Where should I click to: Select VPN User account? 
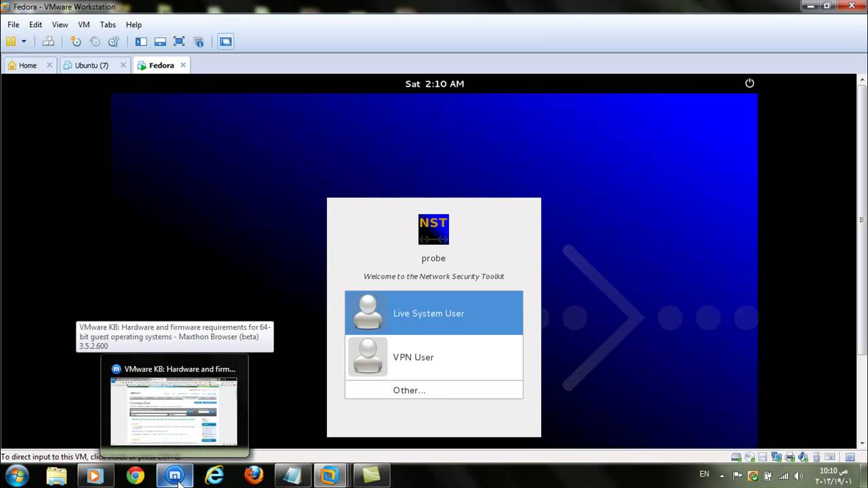[434, 357]
